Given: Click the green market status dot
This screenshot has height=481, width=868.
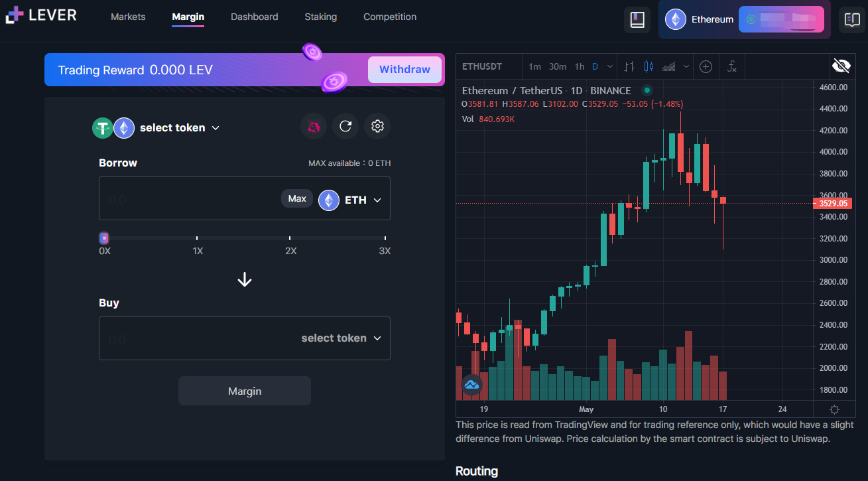Looking at the screenshot, I should point(647,90).
